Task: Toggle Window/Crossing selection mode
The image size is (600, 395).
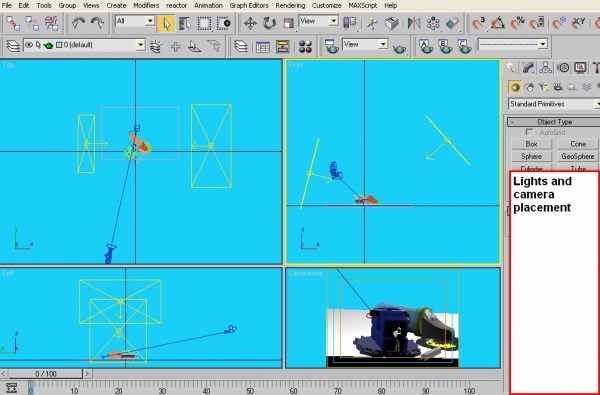Action: (223, 23)
